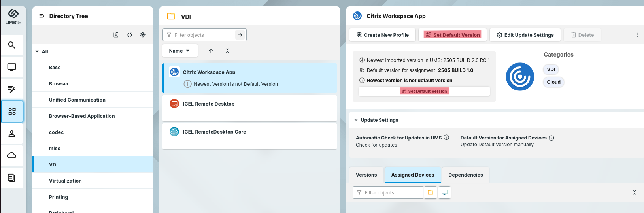Toggle ascending sort arrow in VDI list
The image size is (644, 213).
click(x=211, y=51)
